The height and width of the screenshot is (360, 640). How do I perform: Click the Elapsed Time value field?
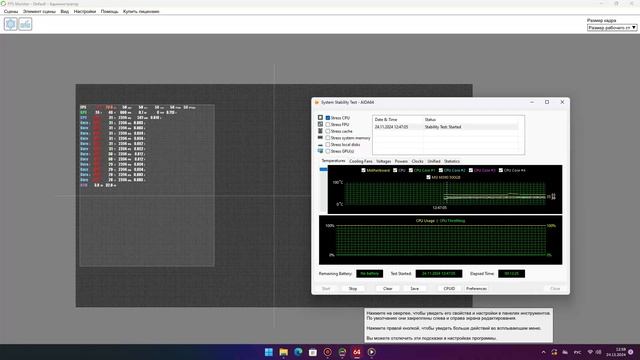tap(511, 273)
